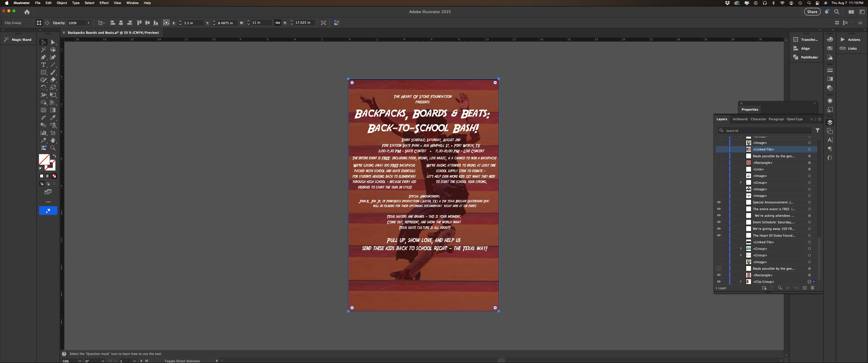
Task: Hide the Event Schedule layer item
Action: point(719,222)
